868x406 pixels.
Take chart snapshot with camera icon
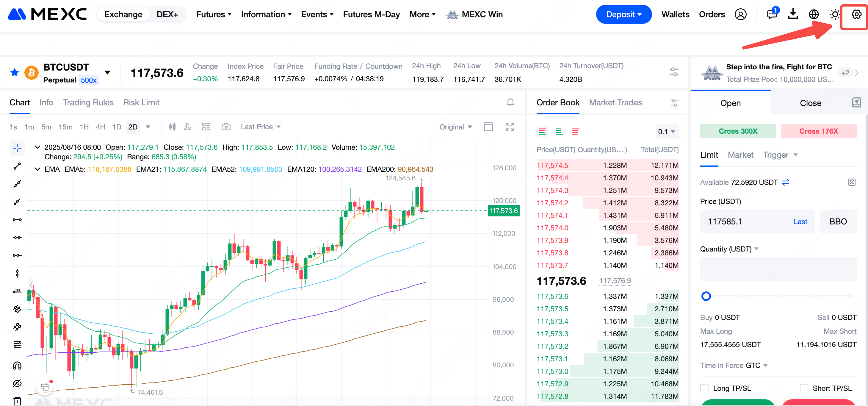226,127
